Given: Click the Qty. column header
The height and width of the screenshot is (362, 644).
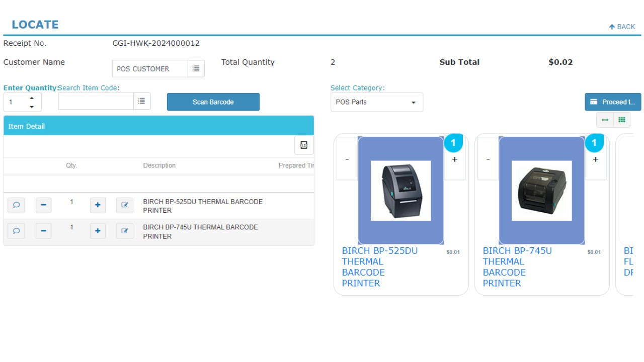Looking at the screenshot, I should [x=71, y=165].
